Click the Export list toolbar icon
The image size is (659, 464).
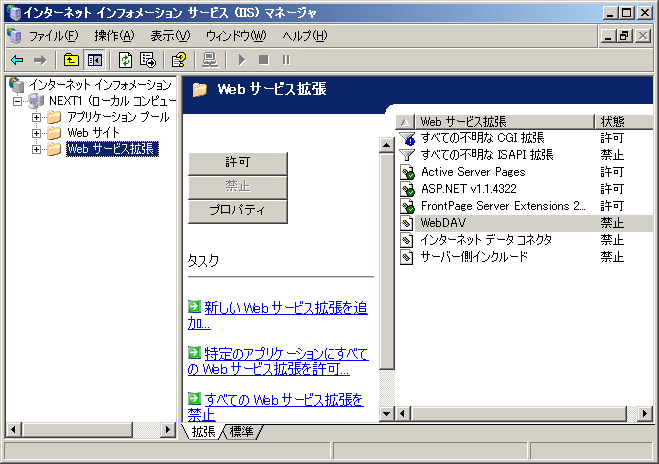[148, 60]
